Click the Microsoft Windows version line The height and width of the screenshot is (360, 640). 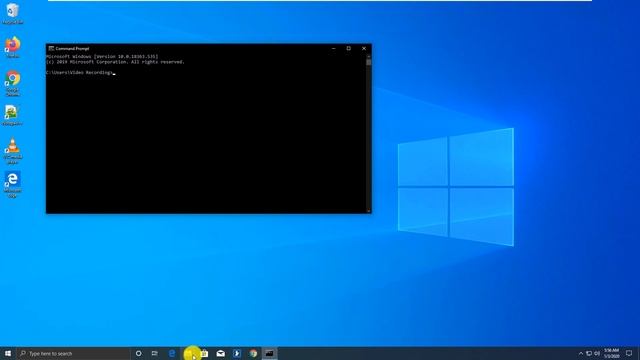click(102, 56)
